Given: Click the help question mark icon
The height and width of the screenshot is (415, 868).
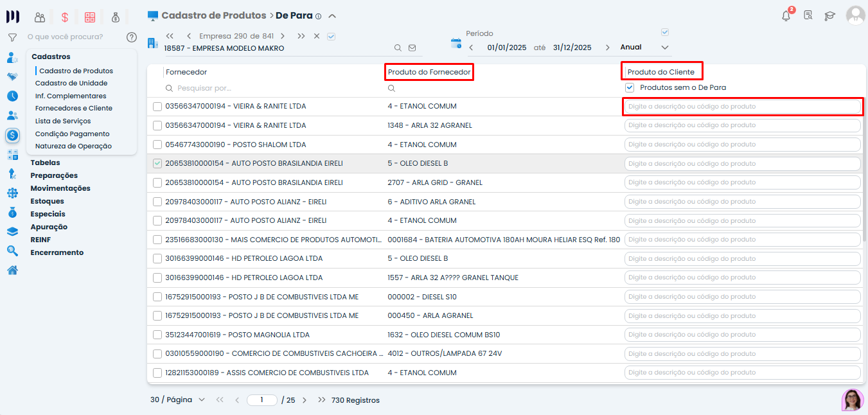Looking at the screenshot, I should point(132,37).
